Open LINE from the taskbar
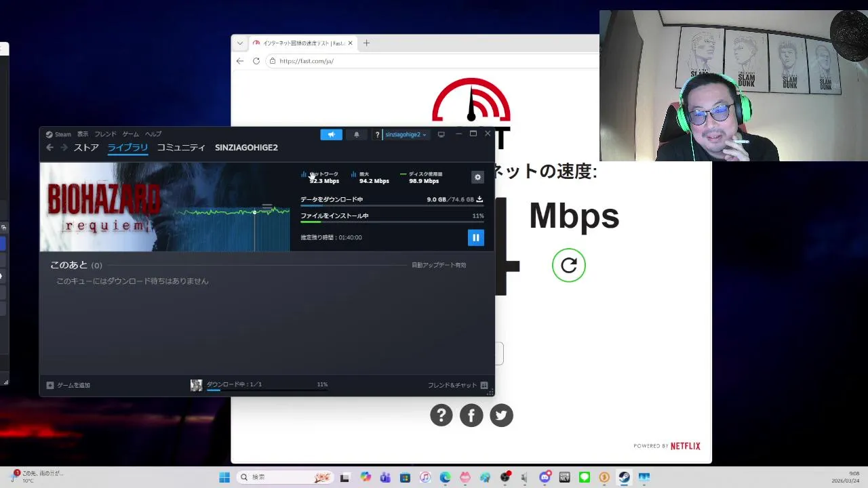This screenshot has height=488, width=868. 585,477
